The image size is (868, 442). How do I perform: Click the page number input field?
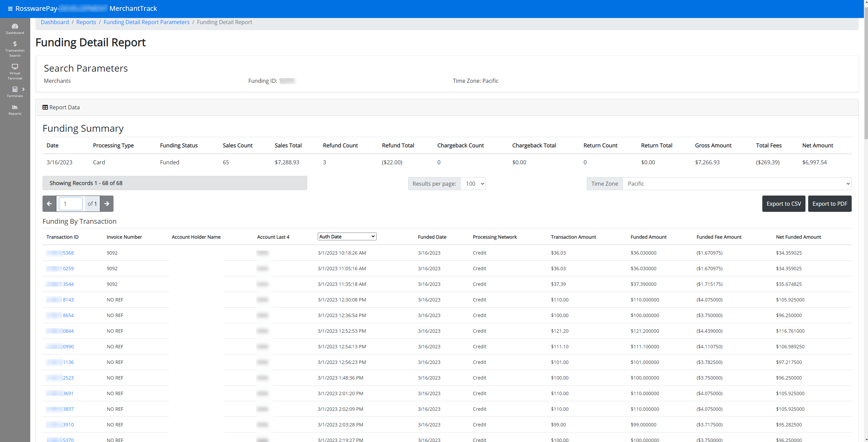pos(71,204)
